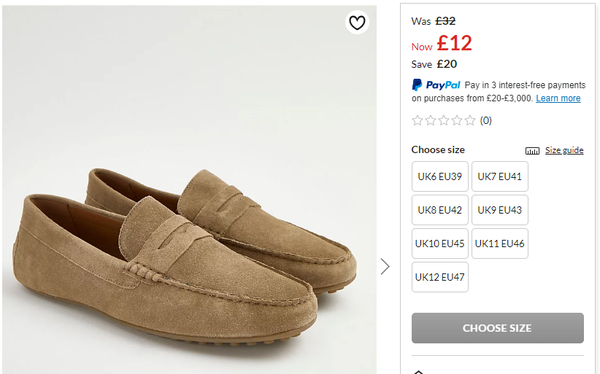
Task: Open the review count (0)
Action: click(486, 121)
